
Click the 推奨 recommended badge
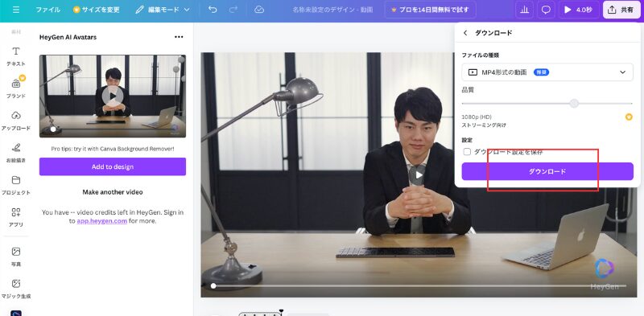[x=541, y=72]
